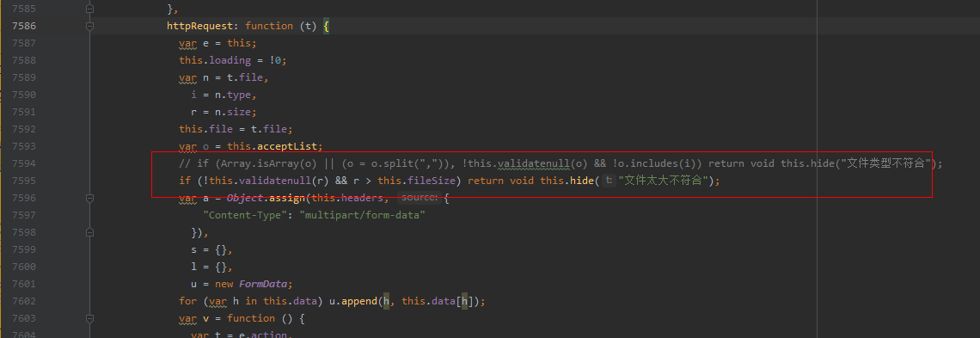Image resolution: width=980 pixels, height=338 pixels.
Task: Click the var e = this statement
Action: pos(218,43)
